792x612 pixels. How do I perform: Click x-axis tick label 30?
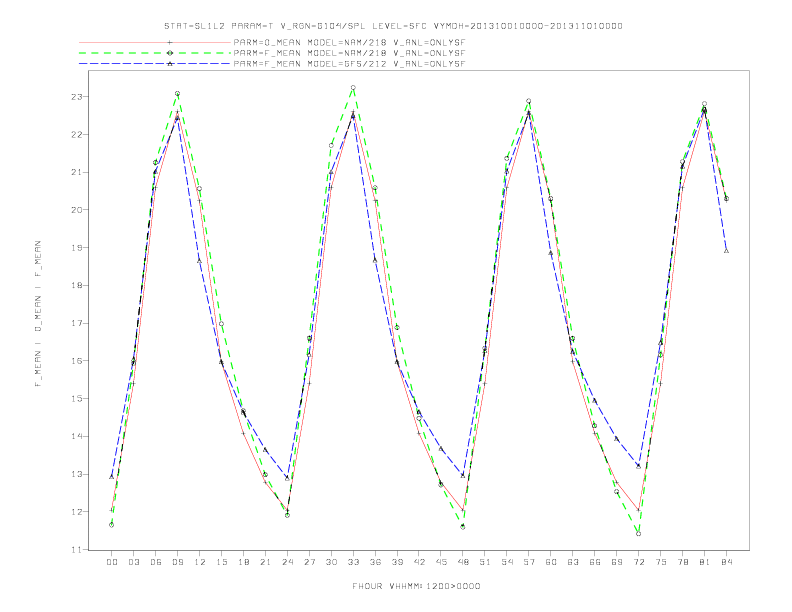tap(331, 562)
